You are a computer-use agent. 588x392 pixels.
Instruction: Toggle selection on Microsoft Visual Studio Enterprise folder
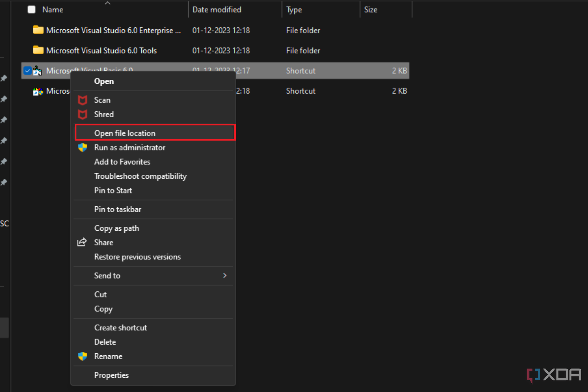click(x=29, y=30)
